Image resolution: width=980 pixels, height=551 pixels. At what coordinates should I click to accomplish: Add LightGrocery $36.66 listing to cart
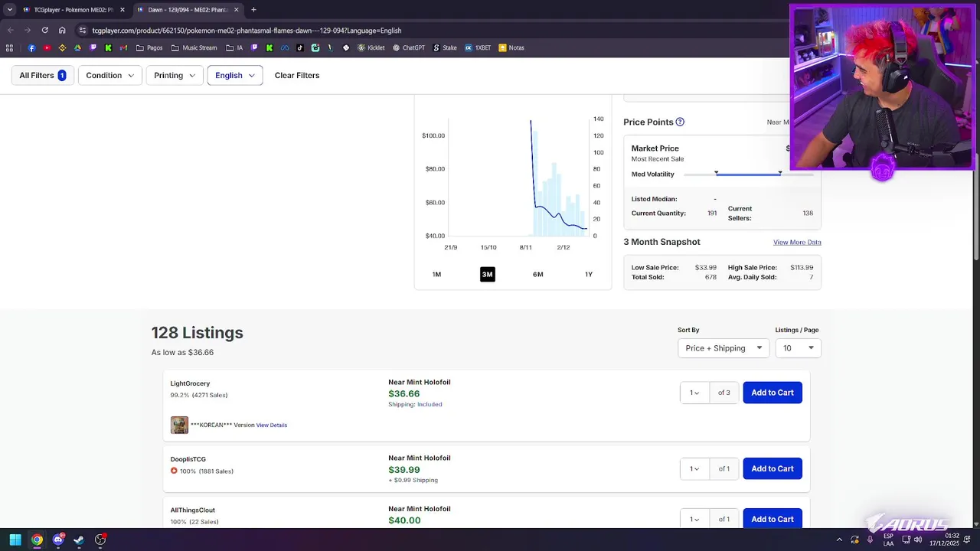(773, 393)
